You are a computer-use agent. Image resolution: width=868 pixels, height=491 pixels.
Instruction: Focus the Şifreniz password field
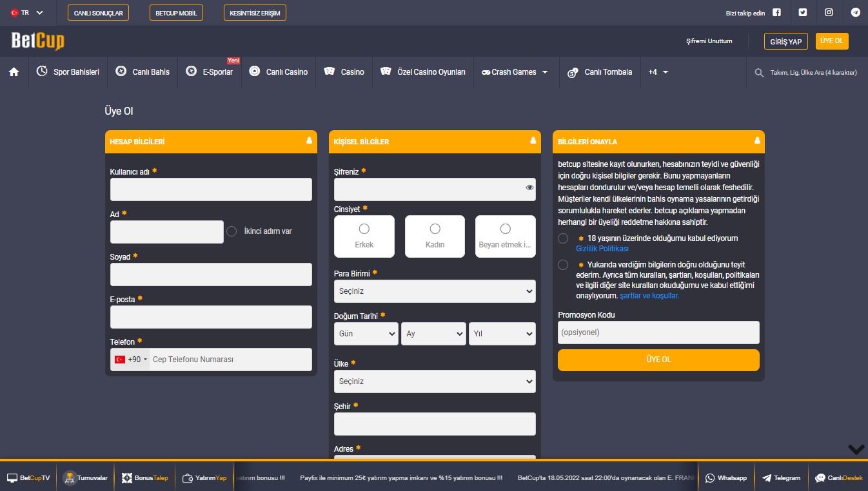[435, 189]
